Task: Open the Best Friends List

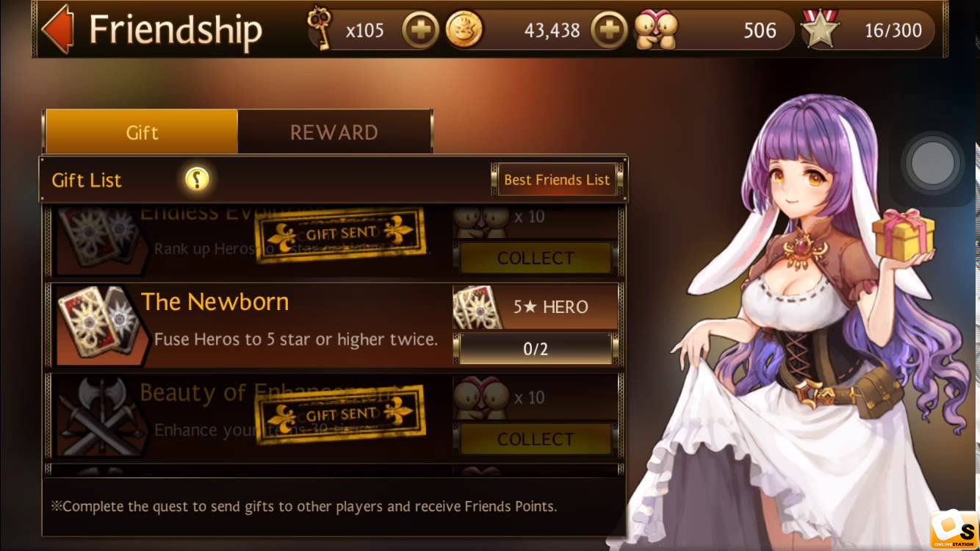Action: 557,179
